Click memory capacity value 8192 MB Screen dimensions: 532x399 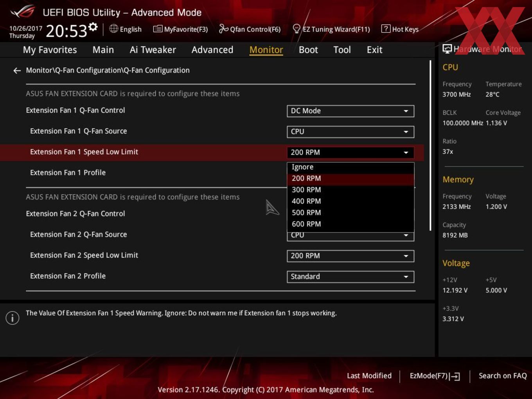coord(455,235)
